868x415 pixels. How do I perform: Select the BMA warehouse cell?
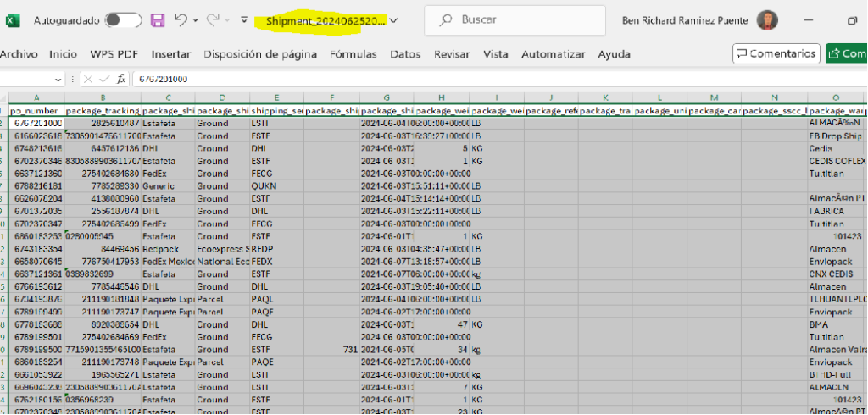(x=835, y=325)
